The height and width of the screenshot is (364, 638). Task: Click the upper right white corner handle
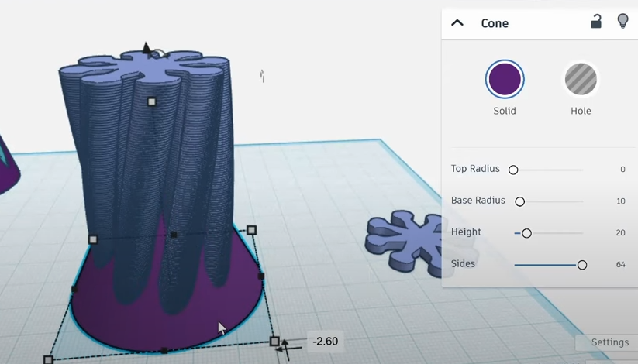pos(251,230)
